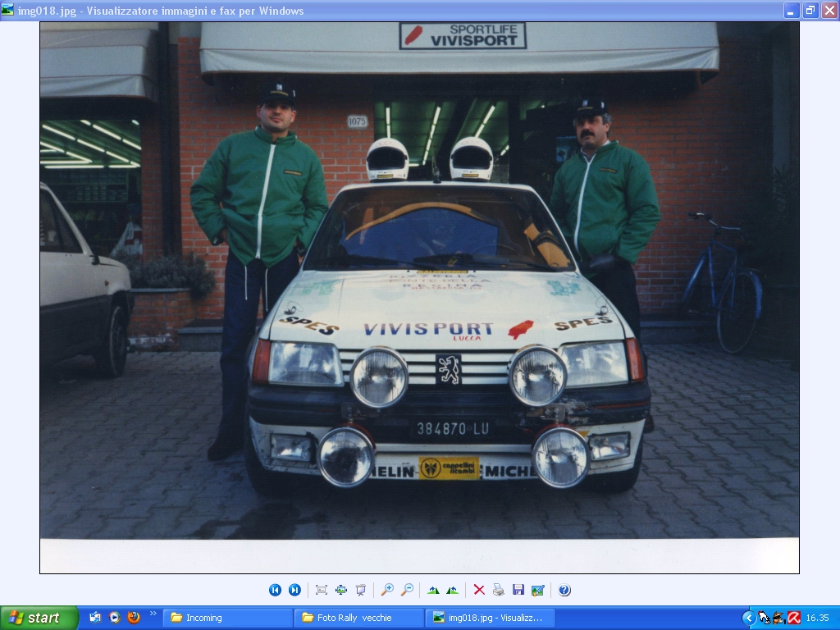Show hidden system tray icons
The width and height of the screenshot is (840, 630).
tap(749, 619)
